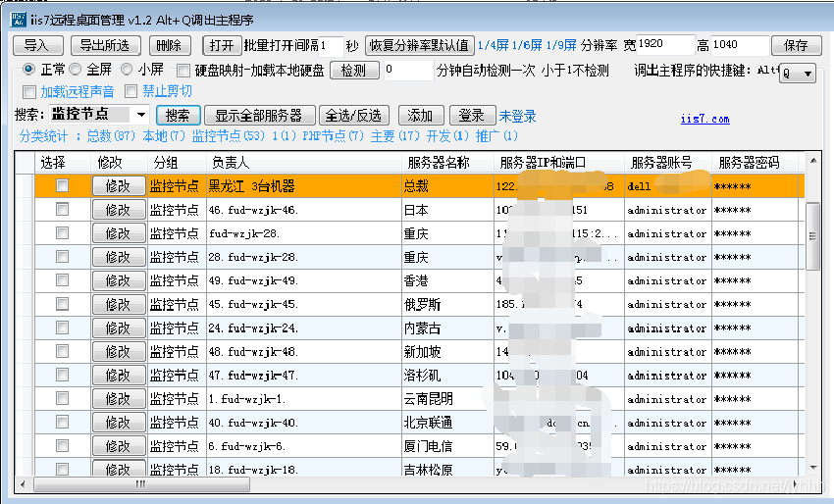Filter by 本地(7) category
This screenshot has width=834, height=504.
[x=164, y=136]
